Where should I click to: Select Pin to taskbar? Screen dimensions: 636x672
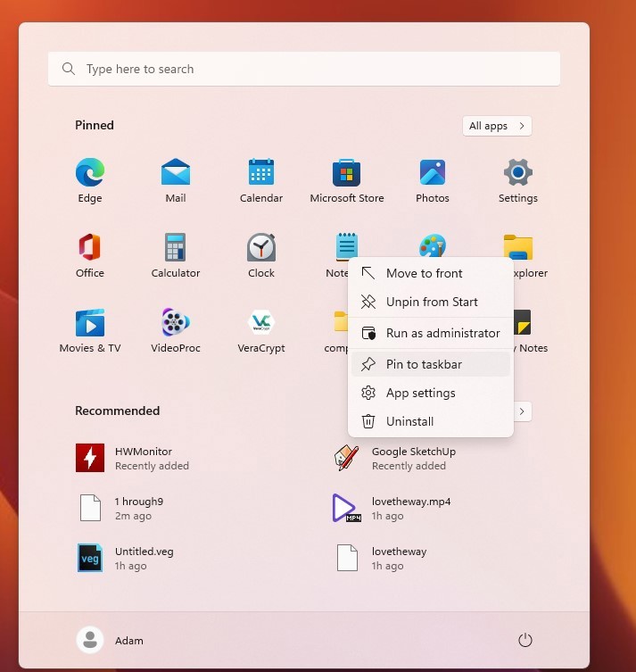(431, 364)
